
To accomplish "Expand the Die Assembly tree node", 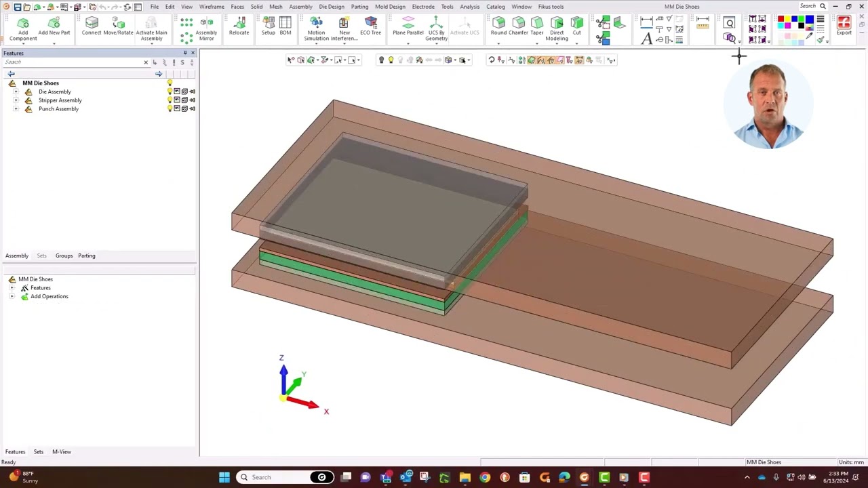I will pos(16,91).
